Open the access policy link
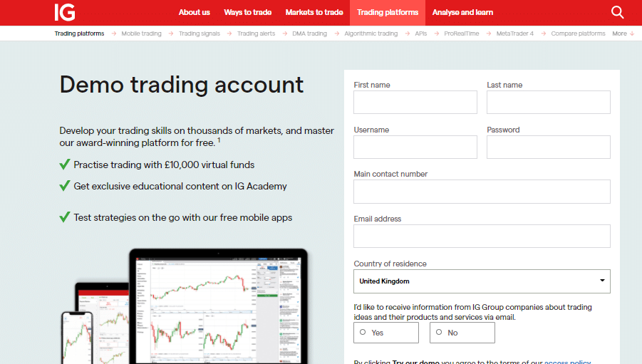This screenshot has width=642, height=364. click(x=567, y=362)
